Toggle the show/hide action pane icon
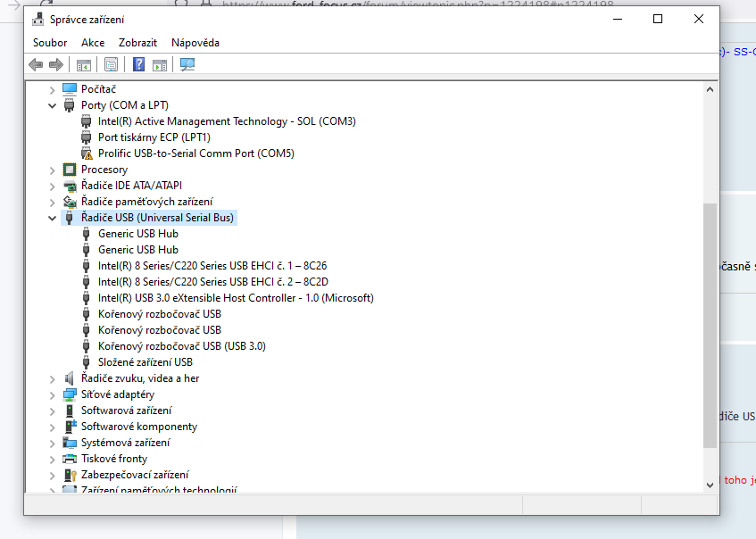 [160, 64]
